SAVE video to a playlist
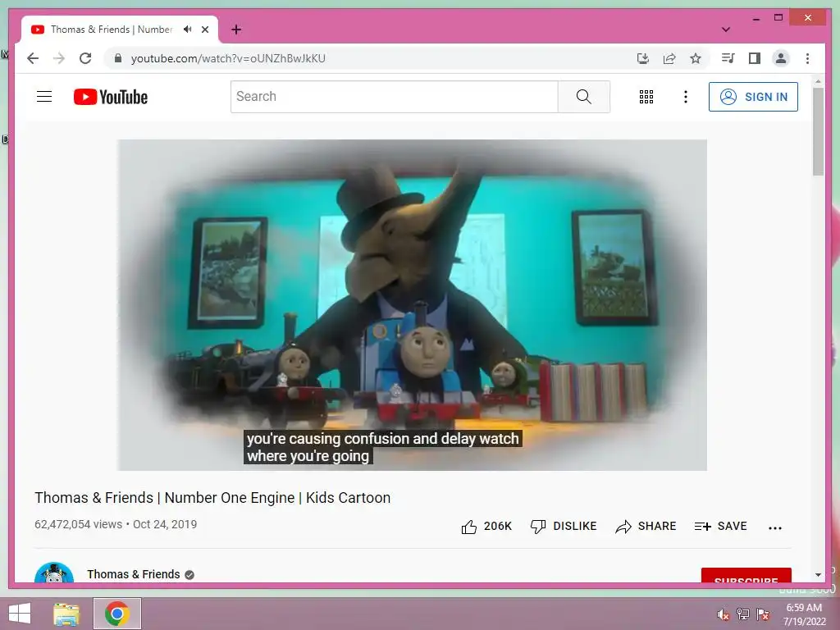 [x=720, y=527]
